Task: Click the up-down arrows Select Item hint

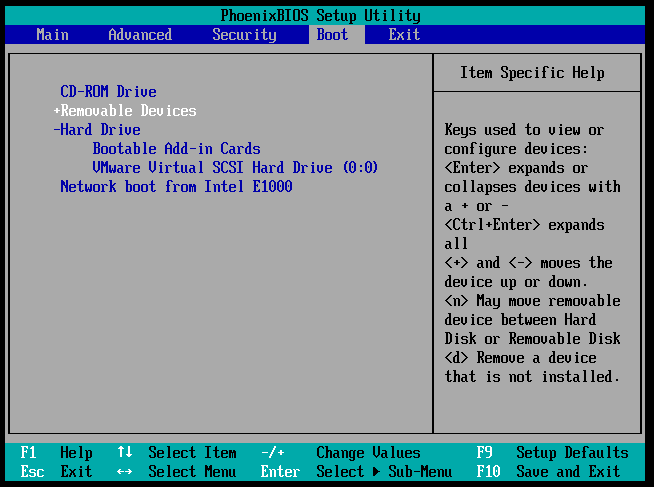Action: pyautogui.click(x=177, y=453)
